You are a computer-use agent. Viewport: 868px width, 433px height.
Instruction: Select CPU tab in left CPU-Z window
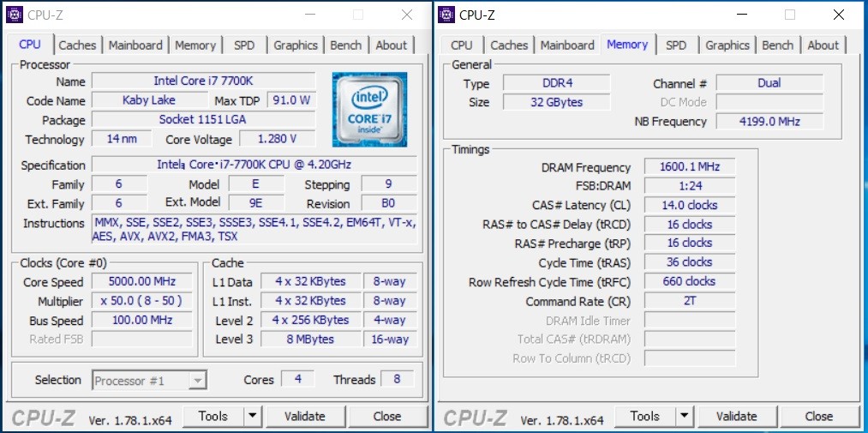point(30,45)
